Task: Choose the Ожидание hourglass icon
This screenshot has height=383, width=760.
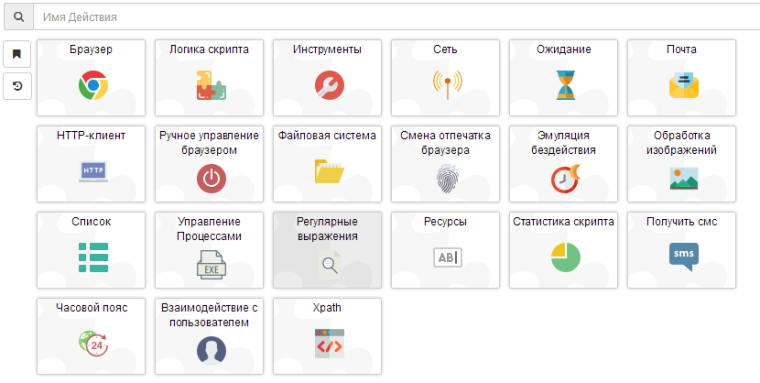Action: (x=566, y=85)
